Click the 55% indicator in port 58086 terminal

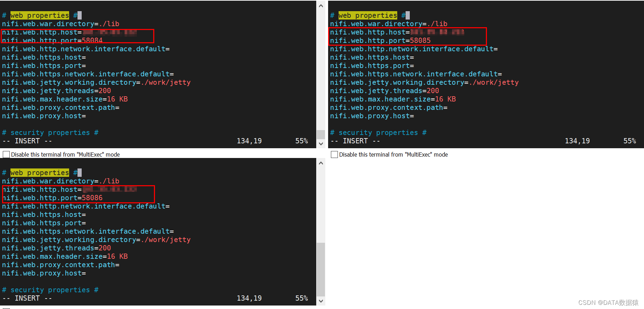pyautogui.click(x=302, y=298)
